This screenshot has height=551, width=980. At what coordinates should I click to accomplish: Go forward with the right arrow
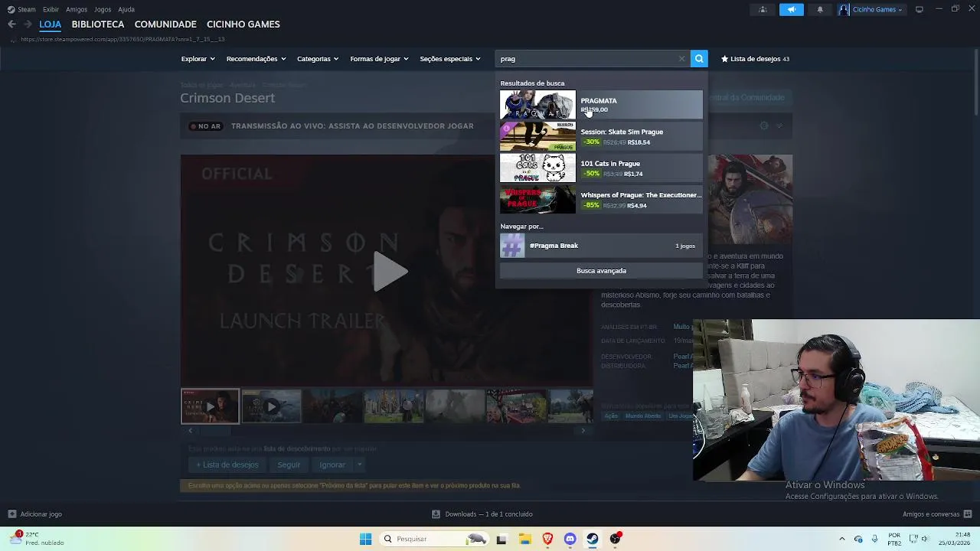click(28, 24)
